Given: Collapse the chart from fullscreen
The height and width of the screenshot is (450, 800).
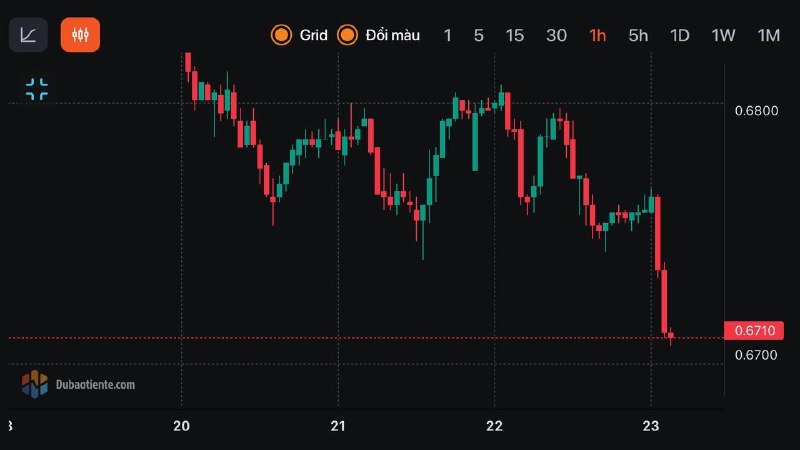Looking at the screenshot, I should (x=37, y=89).
